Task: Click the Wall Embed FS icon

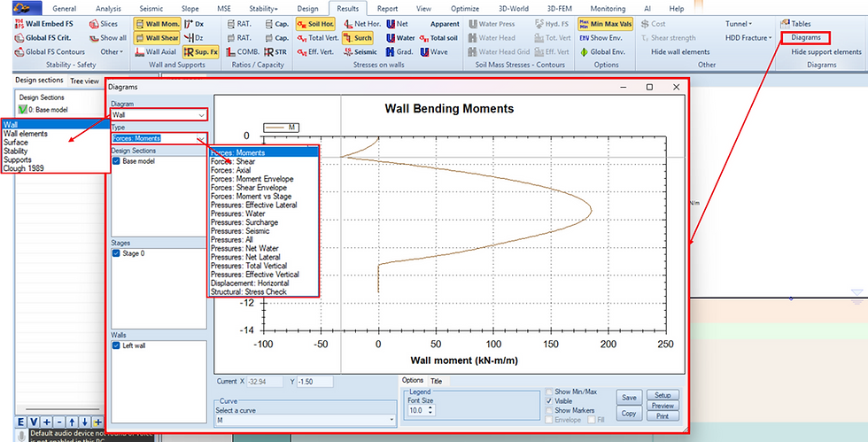Action: tap(19, 24)
